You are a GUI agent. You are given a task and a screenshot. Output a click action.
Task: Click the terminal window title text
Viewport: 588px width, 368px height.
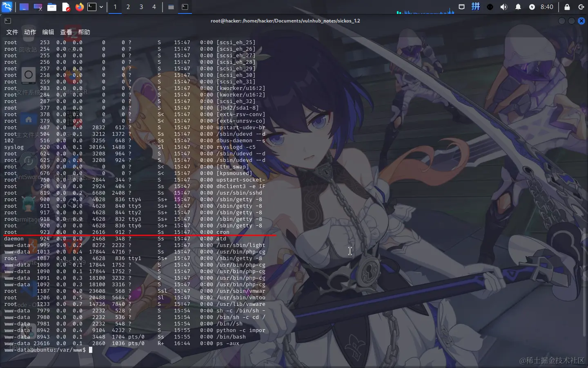(285, 20)
